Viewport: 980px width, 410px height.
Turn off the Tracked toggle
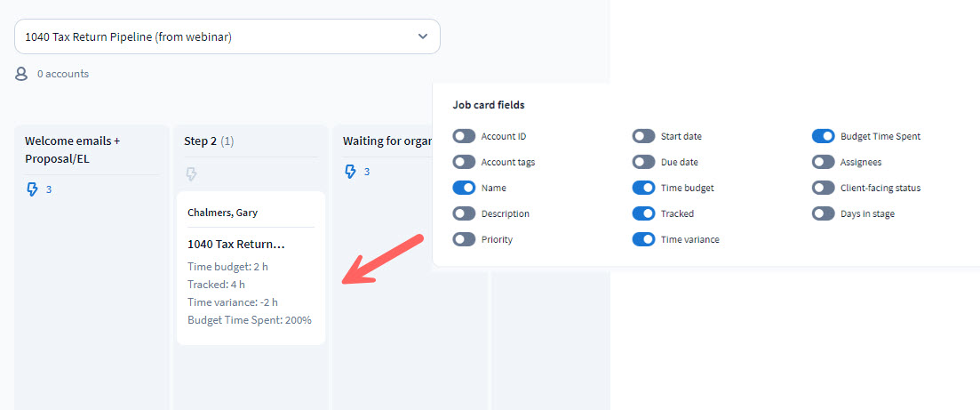(643, 213)
